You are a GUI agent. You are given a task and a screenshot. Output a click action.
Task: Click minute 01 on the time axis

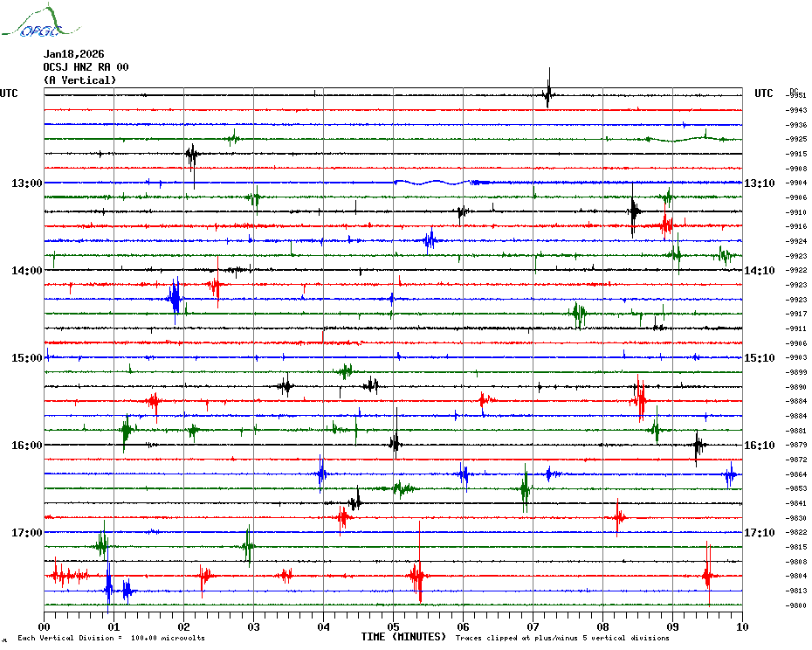coord(114,626)
